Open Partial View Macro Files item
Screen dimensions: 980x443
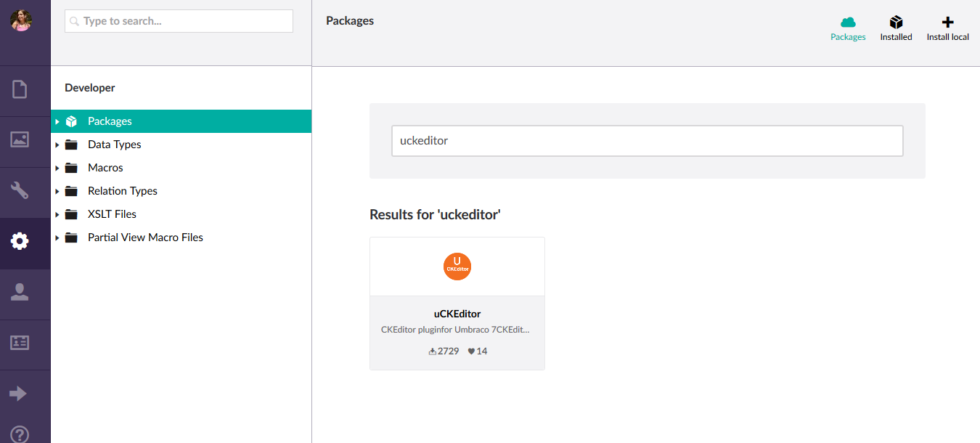(145, 237)
